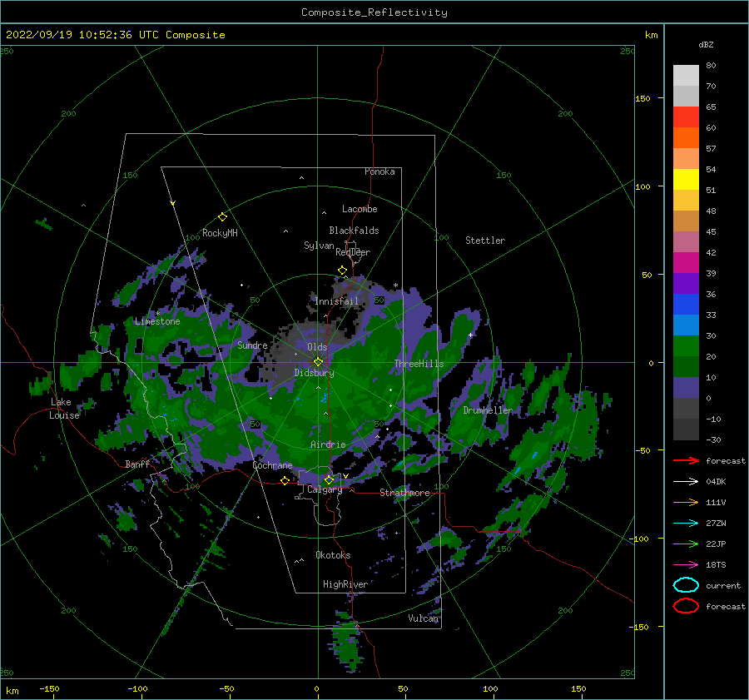749x700 pixels.
Task: Click the Drumheller town label
Action: click(x=488, y=410)
